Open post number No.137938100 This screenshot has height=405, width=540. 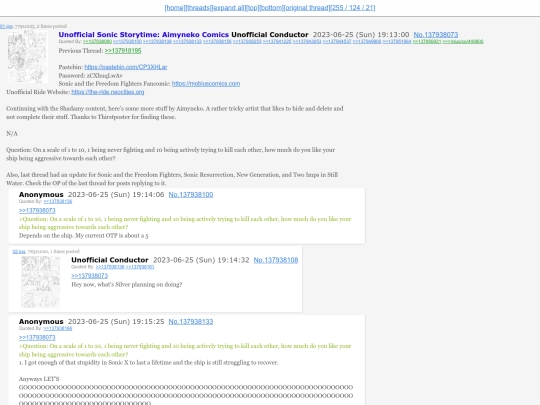(x=191, y=195)
